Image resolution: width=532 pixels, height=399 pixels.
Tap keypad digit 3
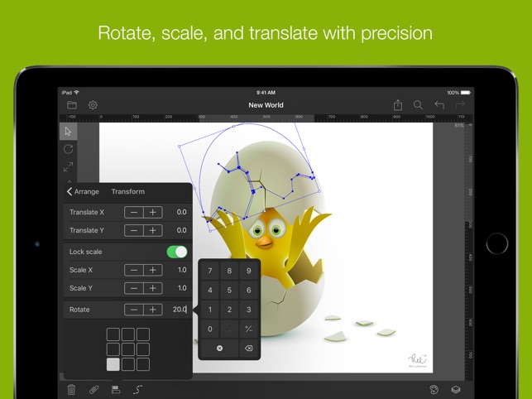(x=249, y=310)
